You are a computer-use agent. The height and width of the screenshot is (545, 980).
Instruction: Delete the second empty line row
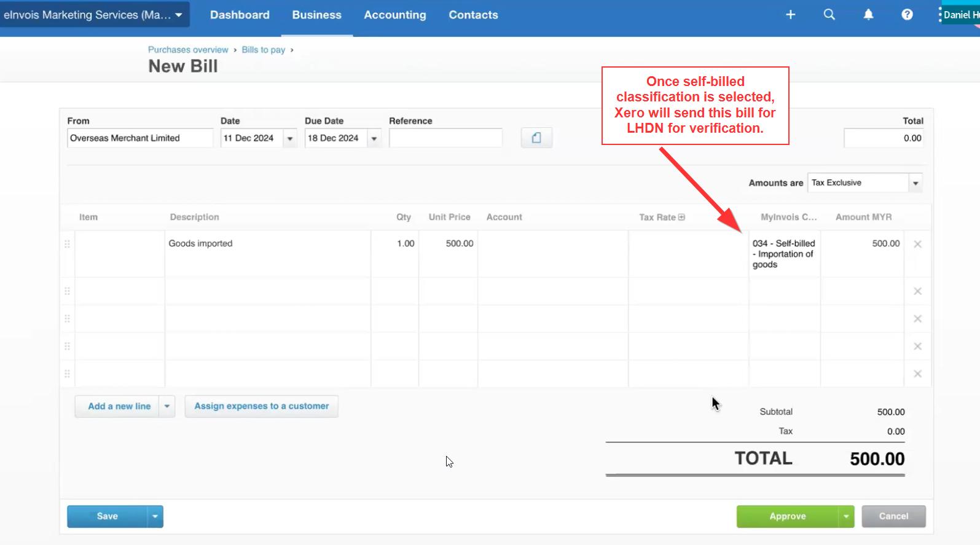(917, 291)
